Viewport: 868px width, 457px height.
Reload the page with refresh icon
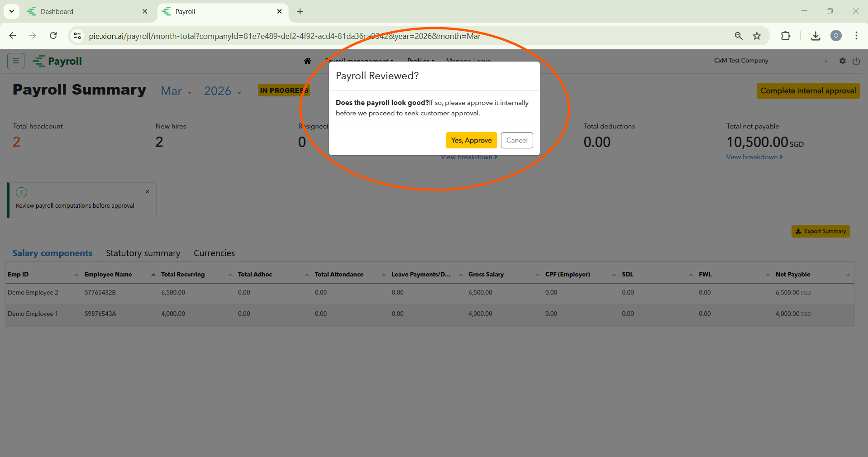(53, 36)
